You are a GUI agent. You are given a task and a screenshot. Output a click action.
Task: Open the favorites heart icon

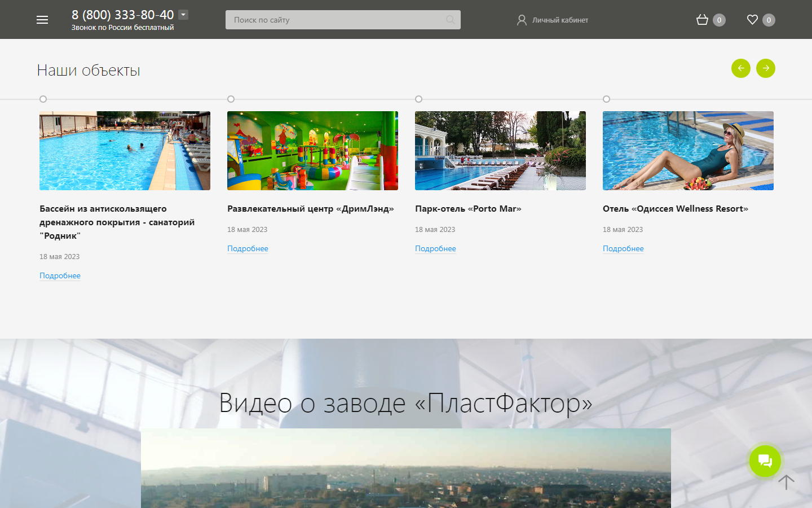(x=752, y=20)
